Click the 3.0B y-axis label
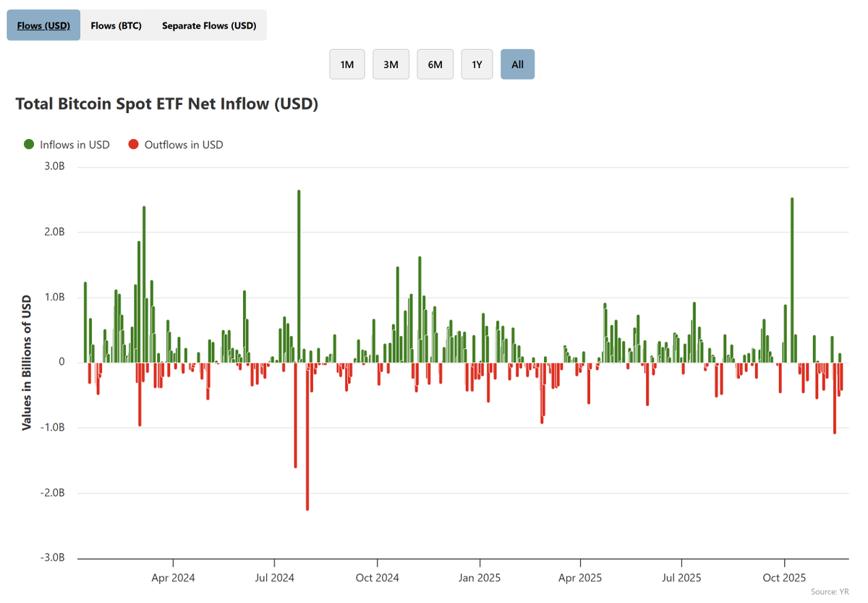Screen dimensions: 868x603 coord(53,167)
